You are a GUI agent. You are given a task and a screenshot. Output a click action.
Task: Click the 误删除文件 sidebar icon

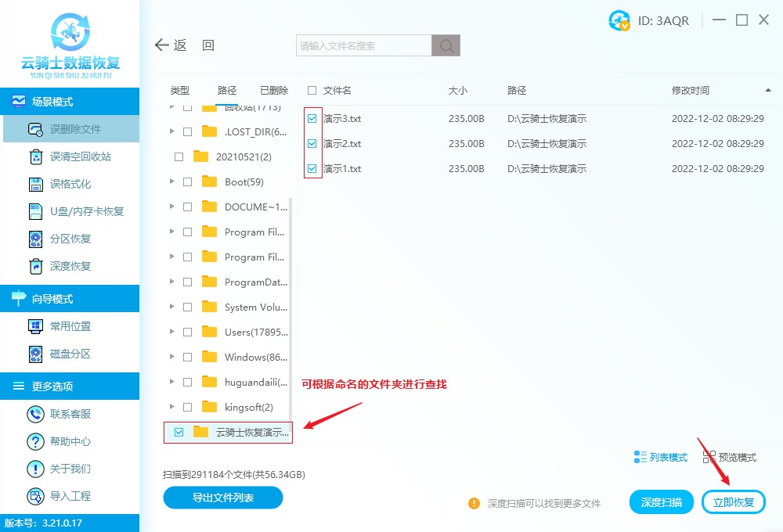(36, 129)
